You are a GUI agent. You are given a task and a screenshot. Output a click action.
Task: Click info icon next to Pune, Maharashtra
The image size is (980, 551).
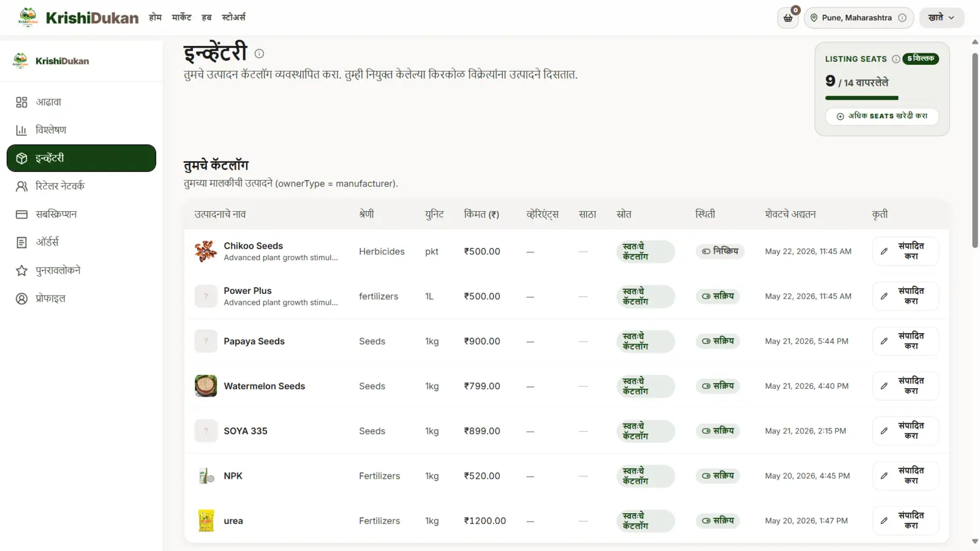pos(902,18)
